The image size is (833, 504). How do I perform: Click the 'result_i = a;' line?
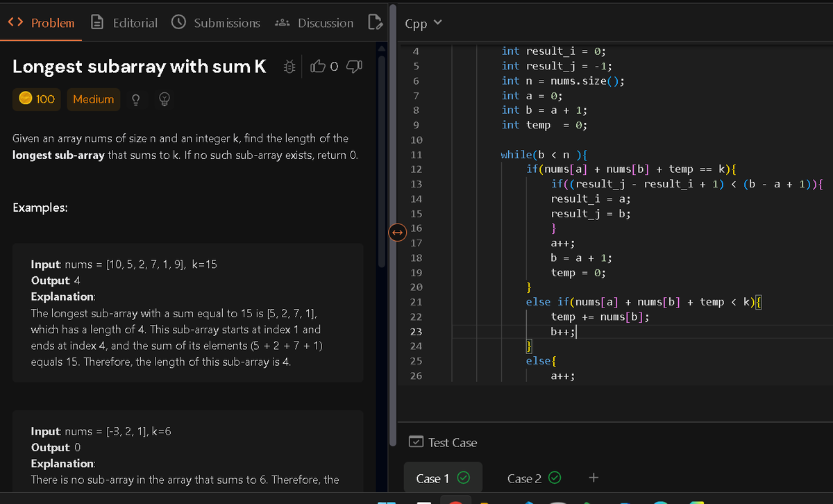(x=591, y=199)
